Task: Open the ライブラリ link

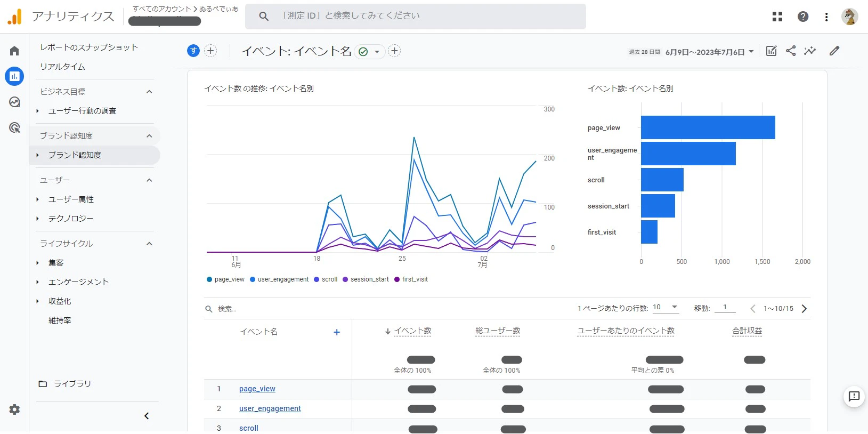Action: [x=65, y=384]
